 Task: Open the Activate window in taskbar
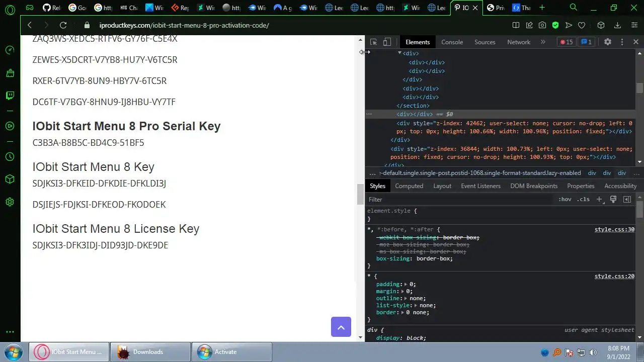tap(232, 352)
